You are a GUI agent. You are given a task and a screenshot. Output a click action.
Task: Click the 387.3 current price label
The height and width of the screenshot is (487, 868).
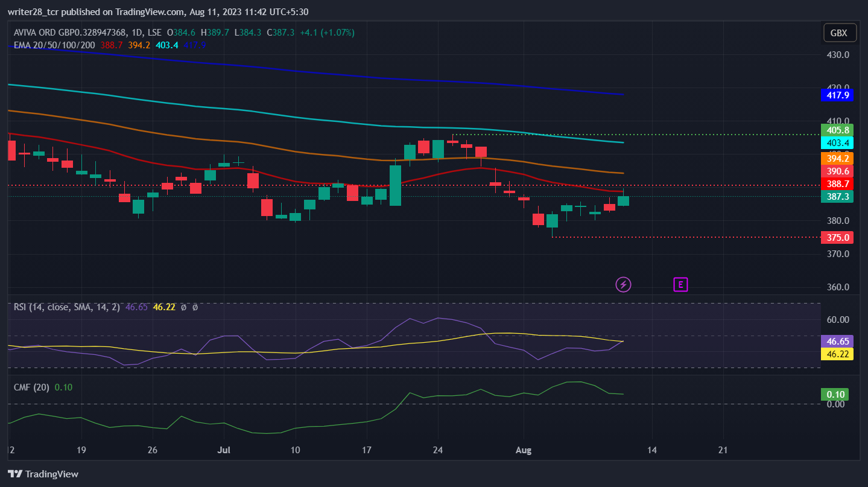(x=837, y=197)
